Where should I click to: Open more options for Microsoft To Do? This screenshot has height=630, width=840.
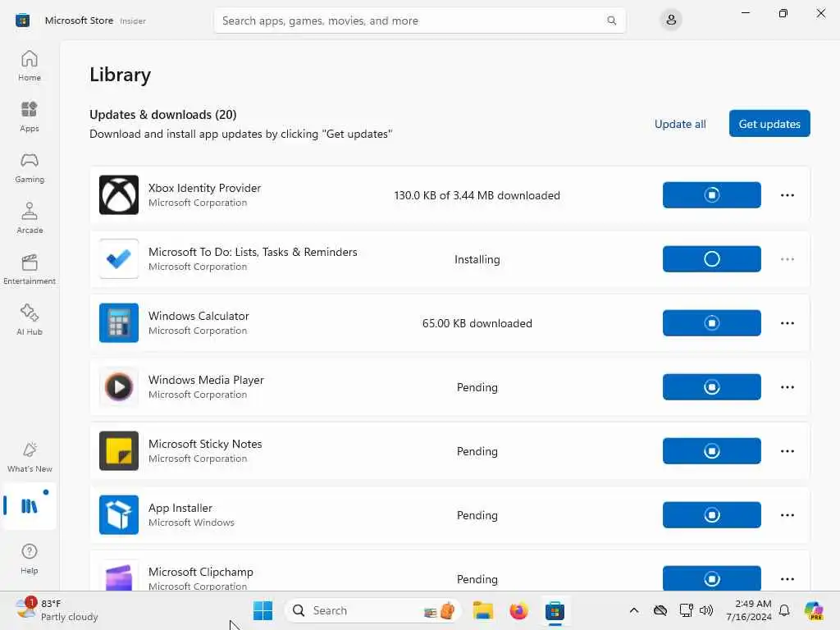[787, 258]
